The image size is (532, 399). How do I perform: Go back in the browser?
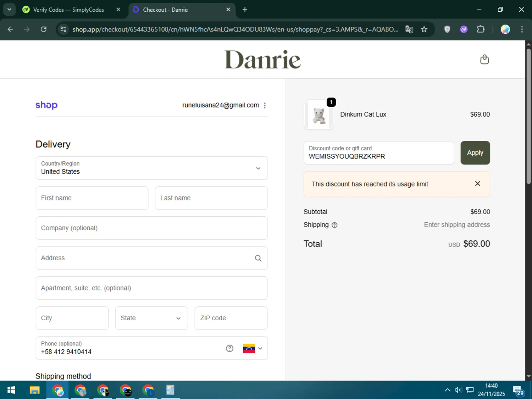(x=10, y=29)
